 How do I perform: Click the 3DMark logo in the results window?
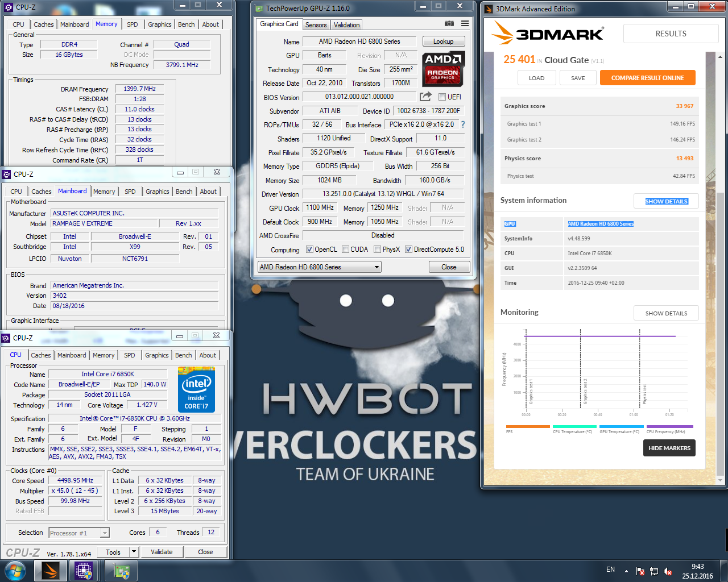point(548,34)
